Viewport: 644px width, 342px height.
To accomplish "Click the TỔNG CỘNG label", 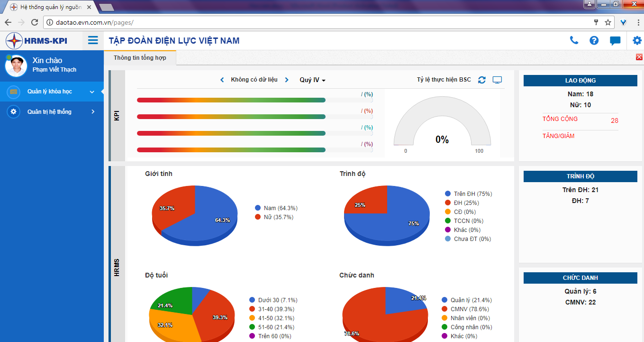I will tap(560, 119).
